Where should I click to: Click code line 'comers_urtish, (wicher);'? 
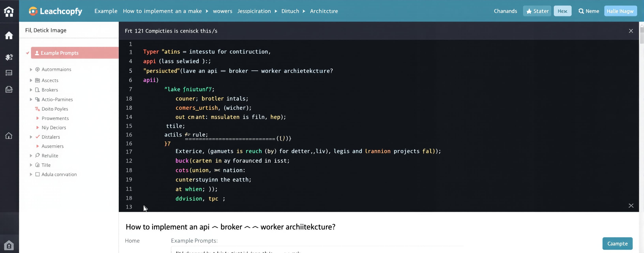click(x=213, y=108)
